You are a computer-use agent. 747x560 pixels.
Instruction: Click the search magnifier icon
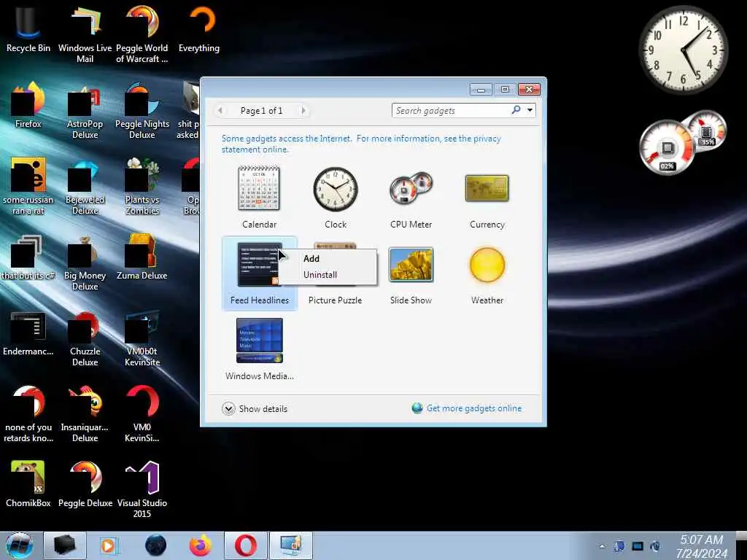tap(516, 110)
